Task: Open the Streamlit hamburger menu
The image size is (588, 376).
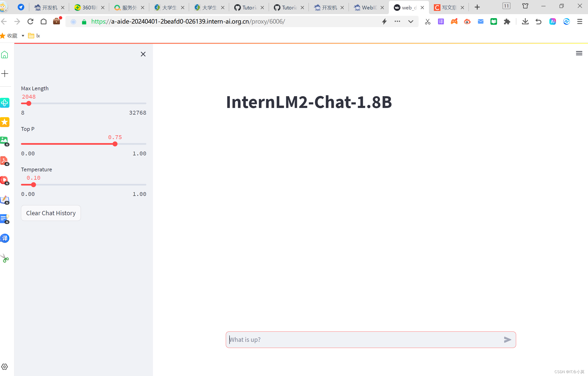Action: click(579, 53)
